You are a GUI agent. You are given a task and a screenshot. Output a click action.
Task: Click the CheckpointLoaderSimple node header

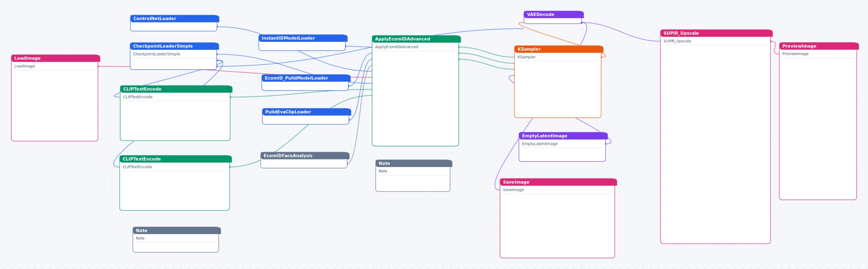click(x=174, y=46)
